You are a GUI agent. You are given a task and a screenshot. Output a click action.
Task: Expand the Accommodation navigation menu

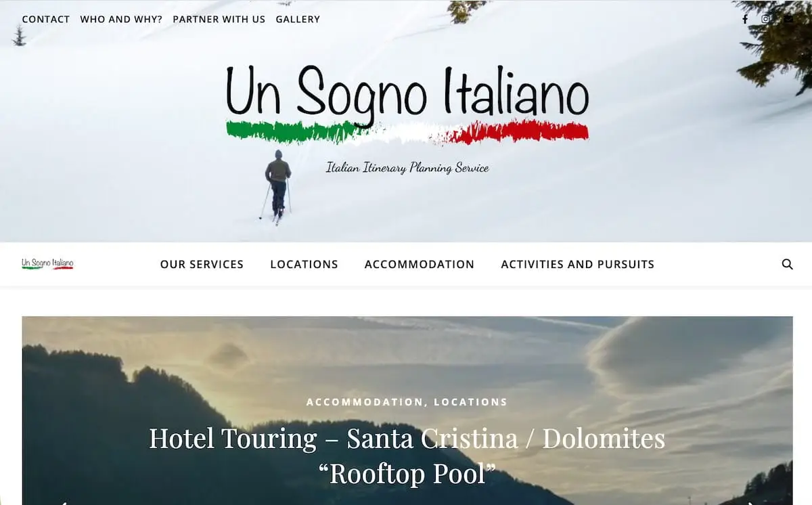point(420,264)
